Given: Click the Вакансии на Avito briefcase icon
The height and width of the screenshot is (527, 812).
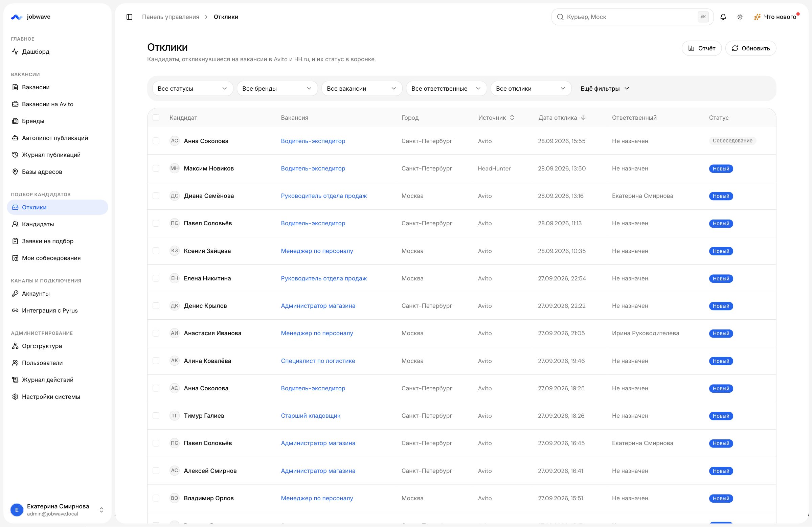Looking at the screenshot, I should (x=15, y=104).
